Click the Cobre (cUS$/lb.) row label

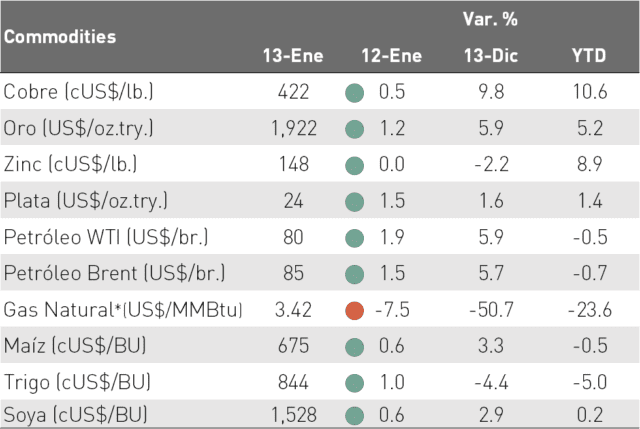(78, 92)
